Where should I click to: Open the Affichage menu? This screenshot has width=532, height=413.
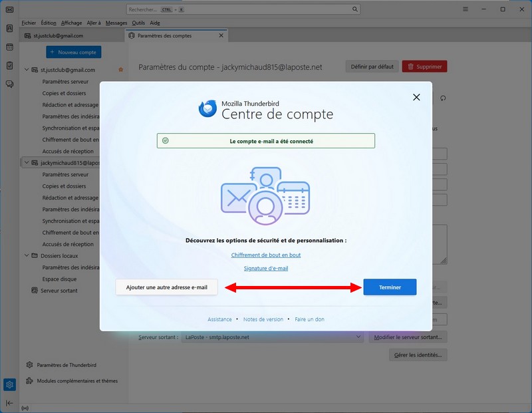click(71, 23)
